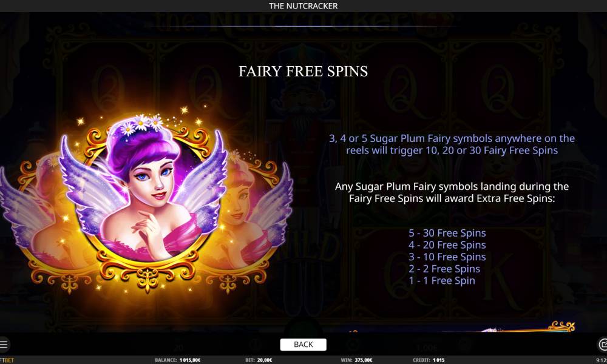Image resolution: width=607 pixels, height=364 pixels.
Task: Click the iSoftBet logo in status bar
Action: (7, 360)
